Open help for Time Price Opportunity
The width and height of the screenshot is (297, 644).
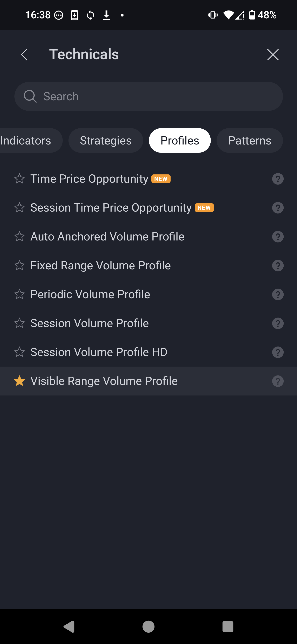point(278,179)
